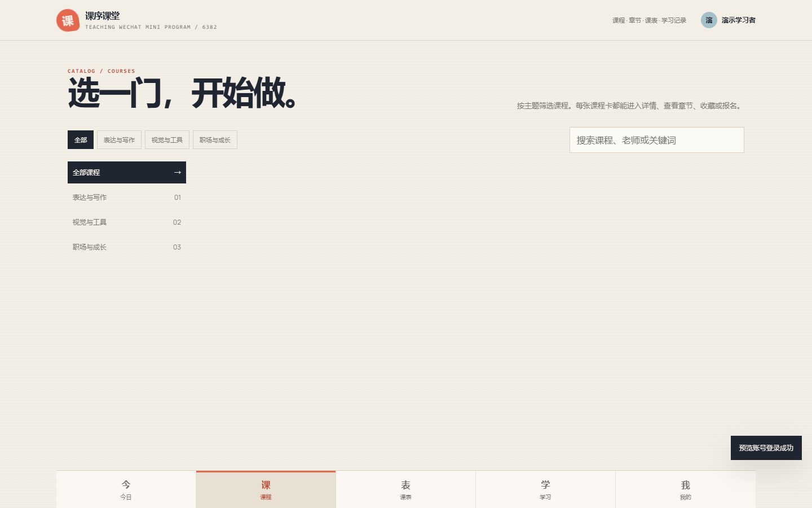The width and height of the screenshot is (812, 508).
Task: Switch to the 我的 bottom tab
Action: click(x=685, y=489)
